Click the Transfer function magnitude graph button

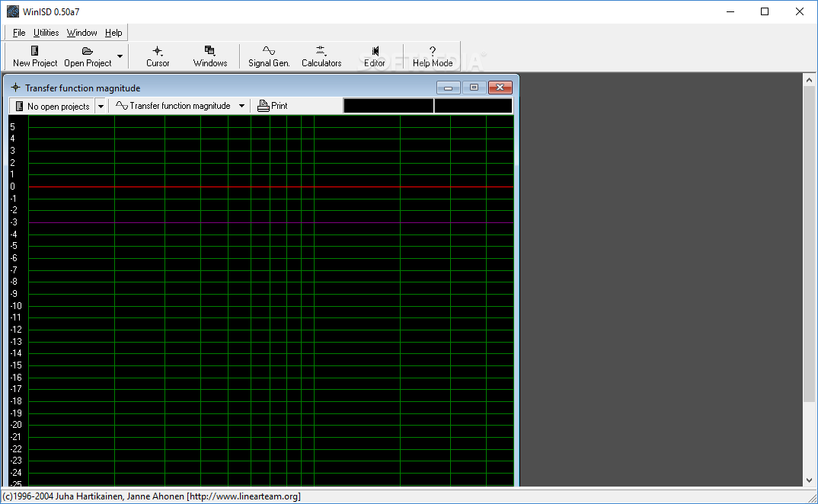173,106
